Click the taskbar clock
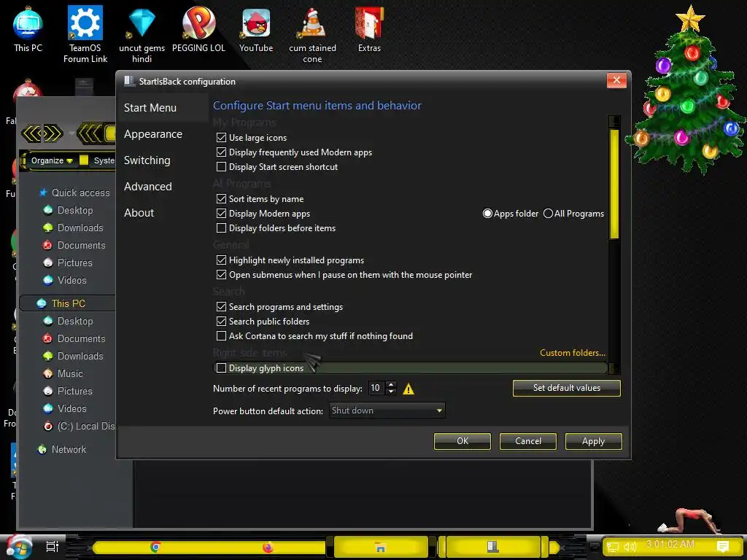Viewport: 747px width, 560px height. [x=670, y=544]
